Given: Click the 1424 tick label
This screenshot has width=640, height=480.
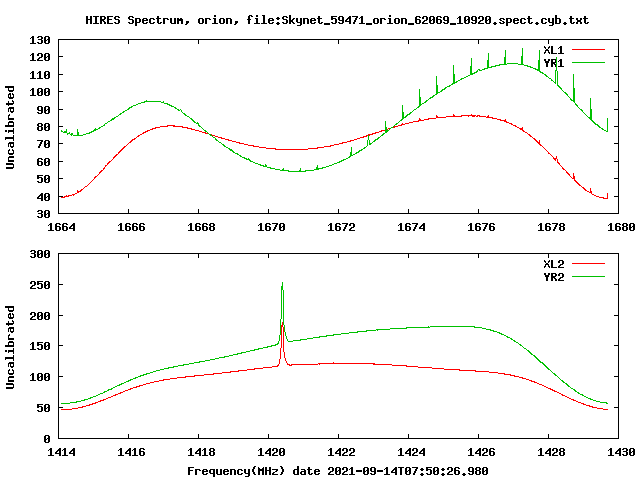Looking at the screenshot, I should click(x=411, y=452).
